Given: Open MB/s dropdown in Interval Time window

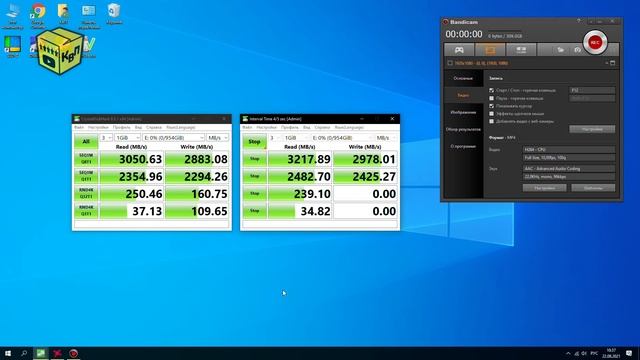Looking at the screenshot, I should [386, 138].
